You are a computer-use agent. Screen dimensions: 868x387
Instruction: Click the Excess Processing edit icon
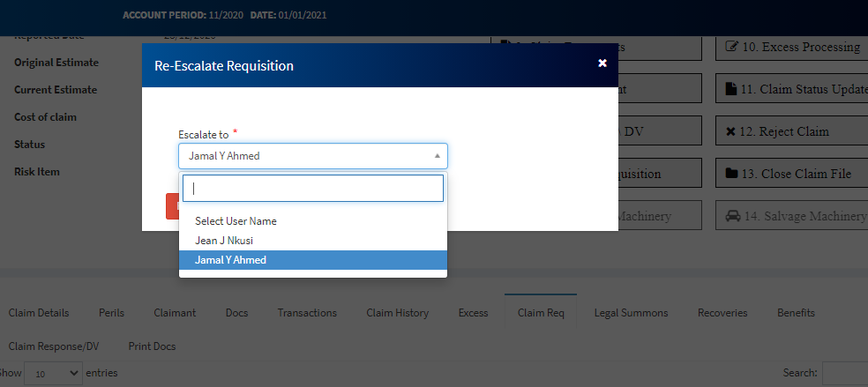[x=731, y=47]
